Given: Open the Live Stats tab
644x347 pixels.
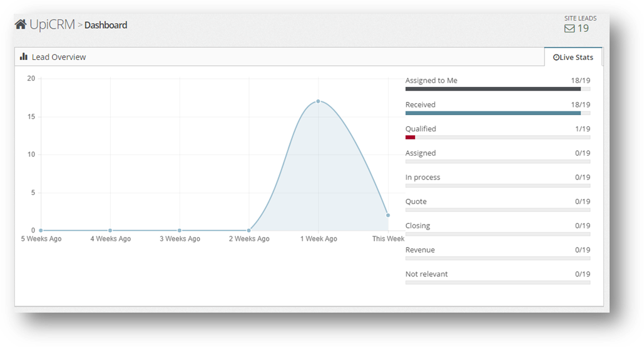Looking at the screenshot, I should pyautogui.click(x=573, y=58).
